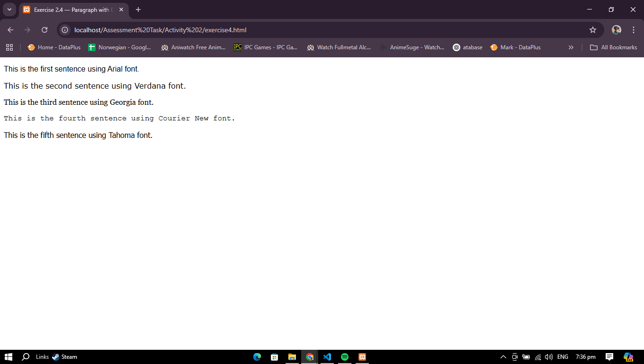
Task: Open a new browser tab
Action: tap(138, 9)
